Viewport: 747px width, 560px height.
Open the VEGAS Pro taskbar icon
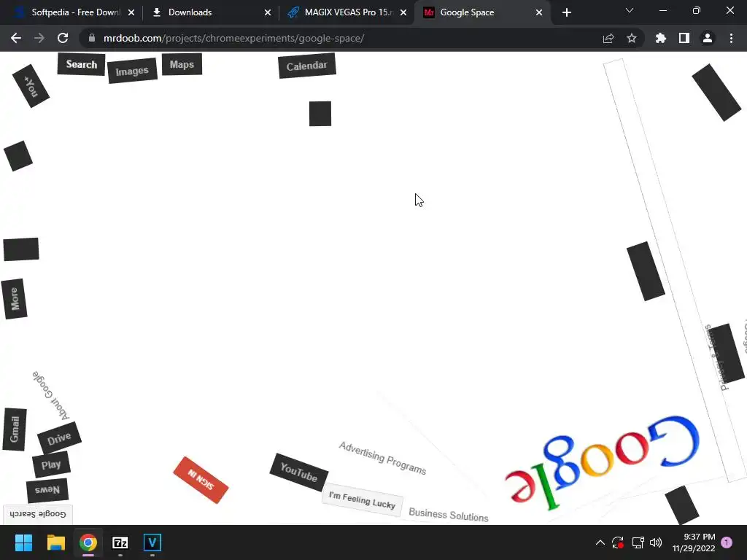click(152, 542)
